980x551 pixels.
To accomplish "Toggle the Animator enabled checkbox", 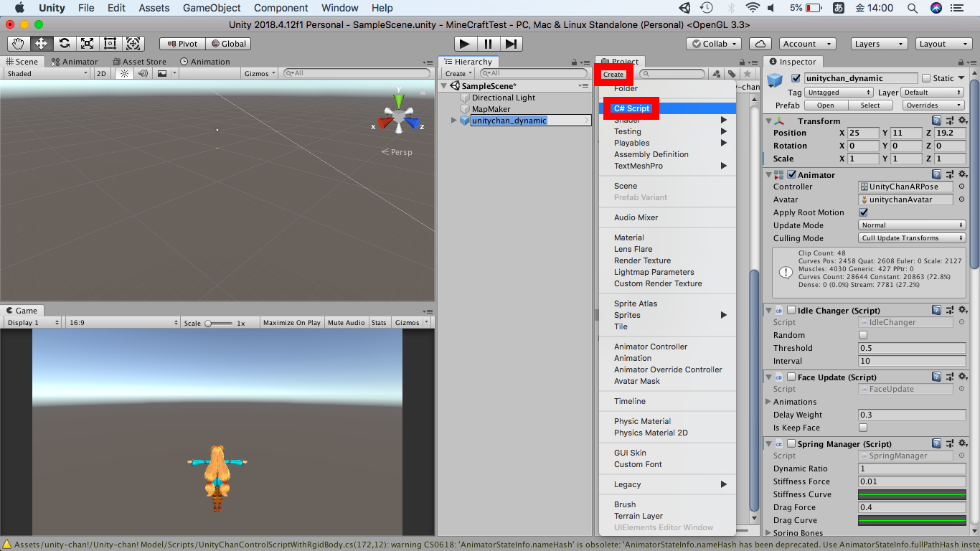I will click(x=792, y=174).
